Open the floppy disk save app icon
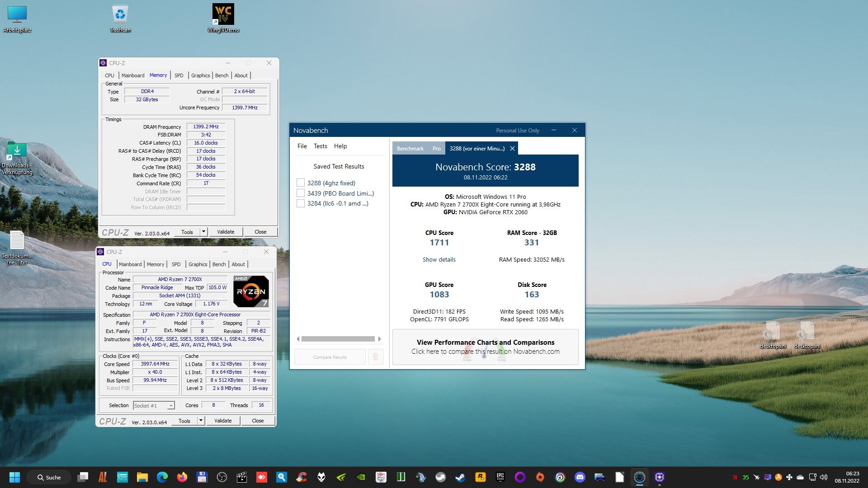The image size is (868, 488). click(x=202, y=477)
